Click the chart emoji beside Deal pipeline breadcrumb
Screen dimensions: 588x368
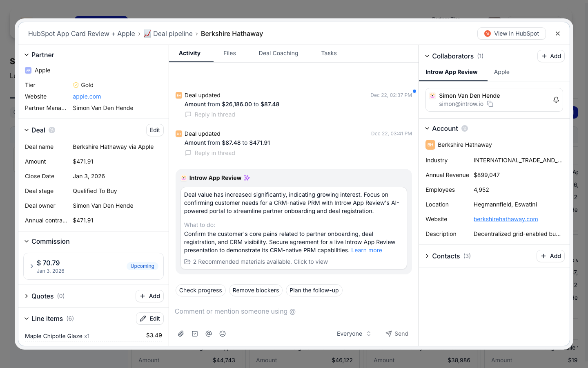(x=147, y=34)
